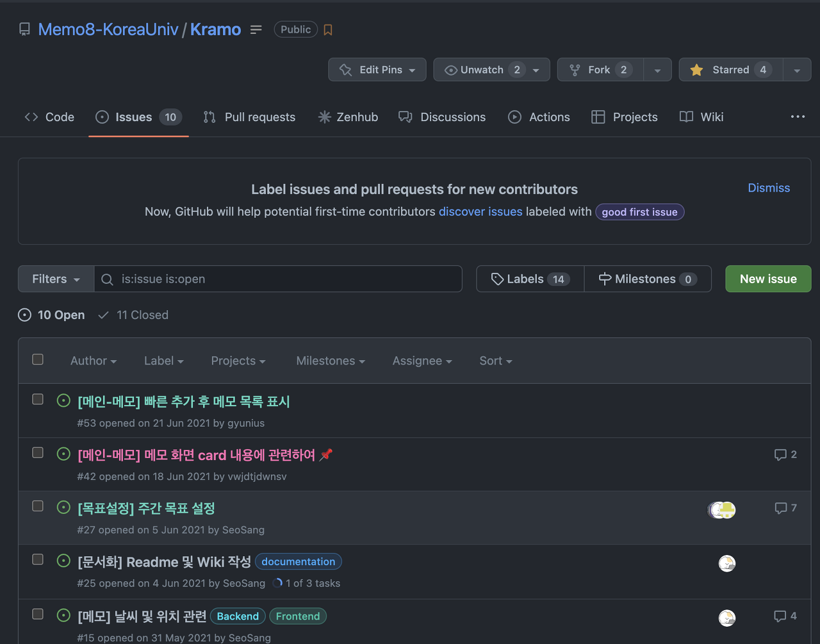Screen dimensions: 820x644
Task: Click the assignee avatar on issue #25
Action: point(727,564)
